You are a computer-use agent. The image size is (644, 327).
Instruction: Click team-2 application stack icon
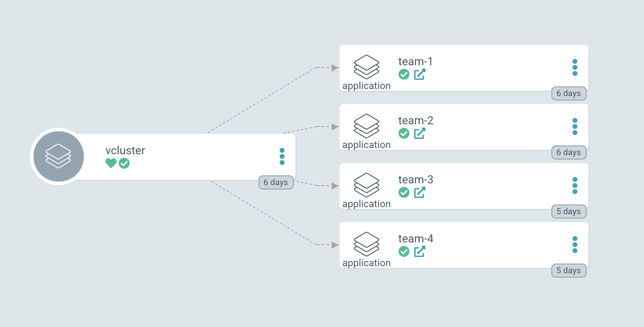point(367,126)
